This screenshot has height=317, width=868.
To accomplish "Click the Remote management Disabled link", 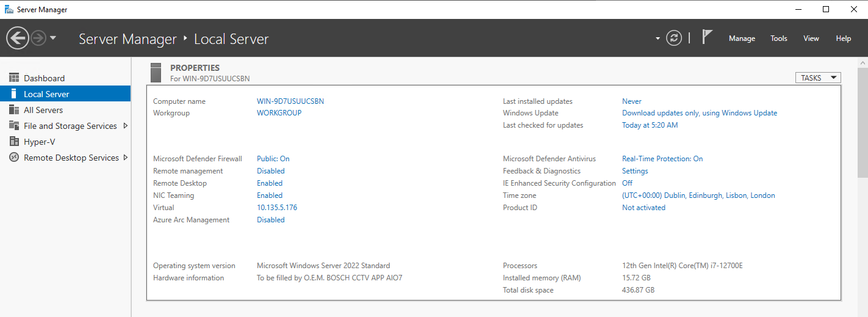I will tap(270, 171).
